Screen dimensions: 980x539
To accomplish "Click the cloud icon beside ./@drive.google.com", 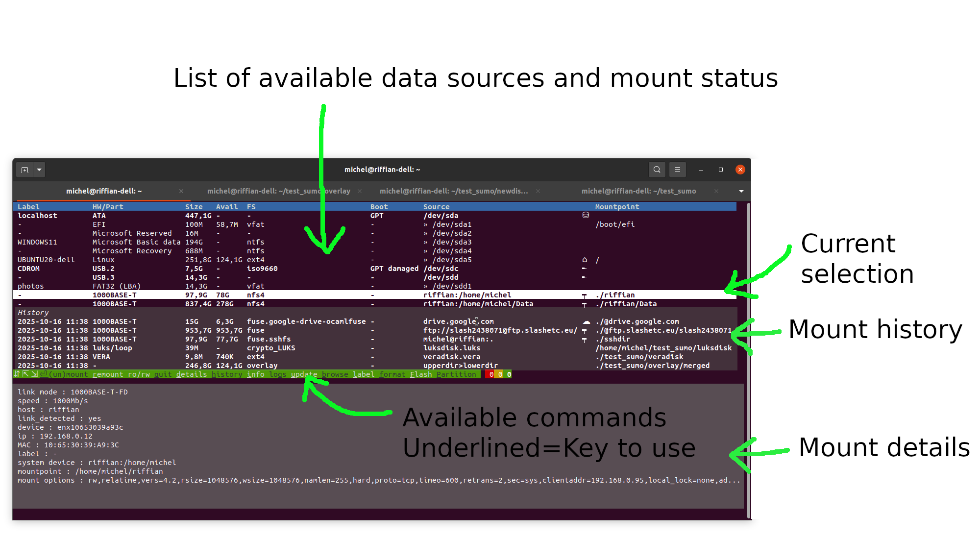I will tap(586, 322).
